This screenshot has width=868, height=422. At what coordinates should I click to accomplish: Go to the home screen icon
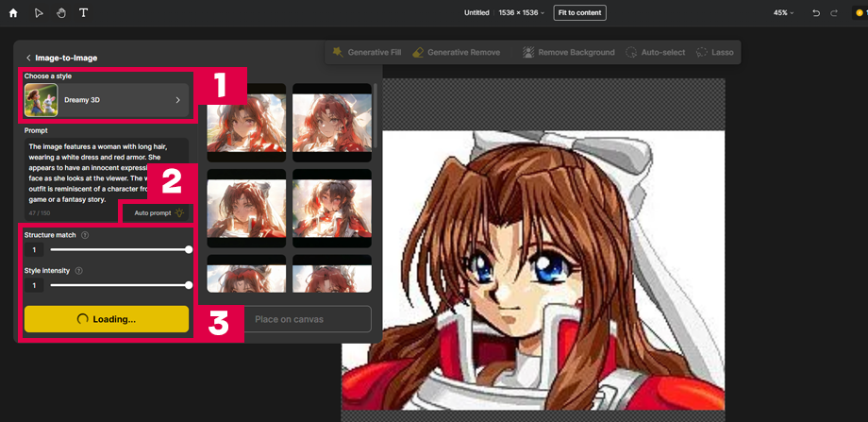[x=13, y=12]
